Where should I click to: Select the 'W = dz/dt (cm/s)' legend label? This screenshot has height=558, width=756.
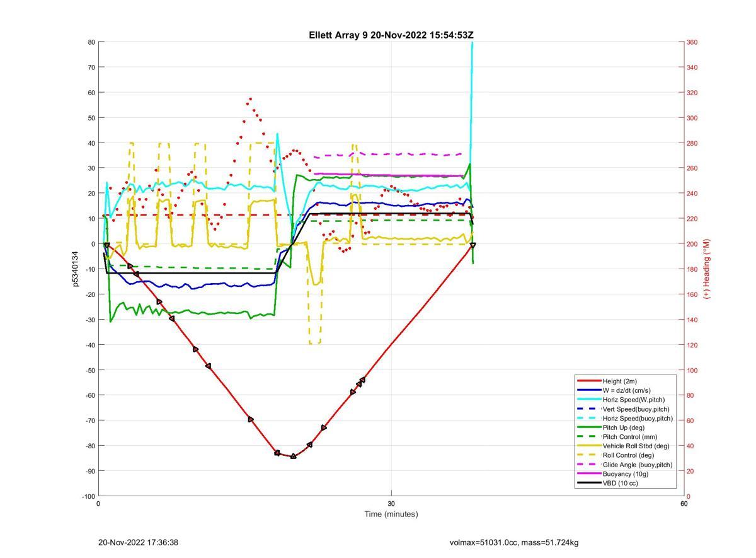coord(627,390)
